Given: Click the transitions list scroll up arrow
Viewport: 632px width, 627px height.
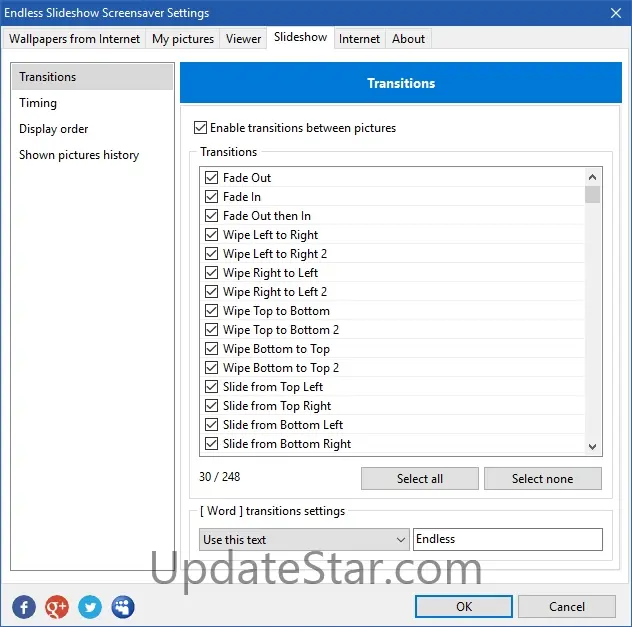Looking at the screenshot, I should 592,177.
